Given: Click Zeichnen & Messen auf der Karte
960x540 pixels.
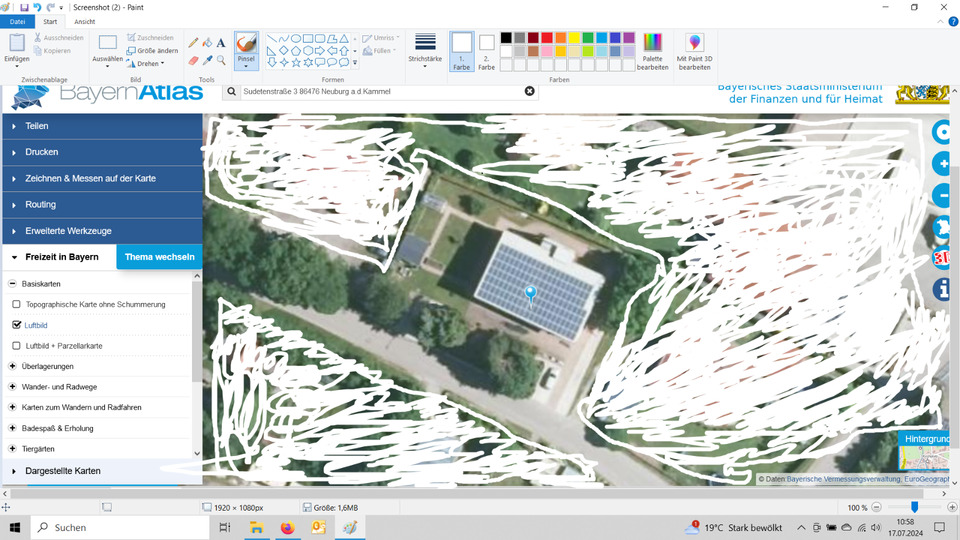Looking at the screenshot, I should 102,178.
